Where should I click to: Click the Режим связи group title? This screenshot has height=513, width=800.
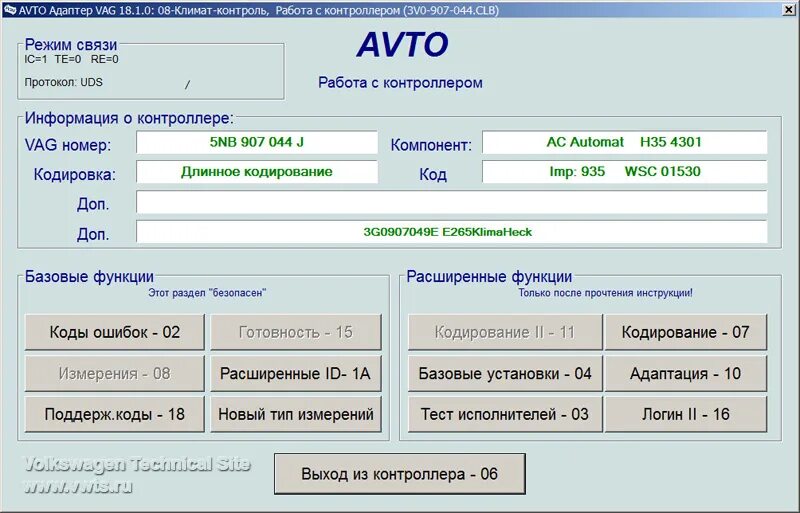(71, 45)
